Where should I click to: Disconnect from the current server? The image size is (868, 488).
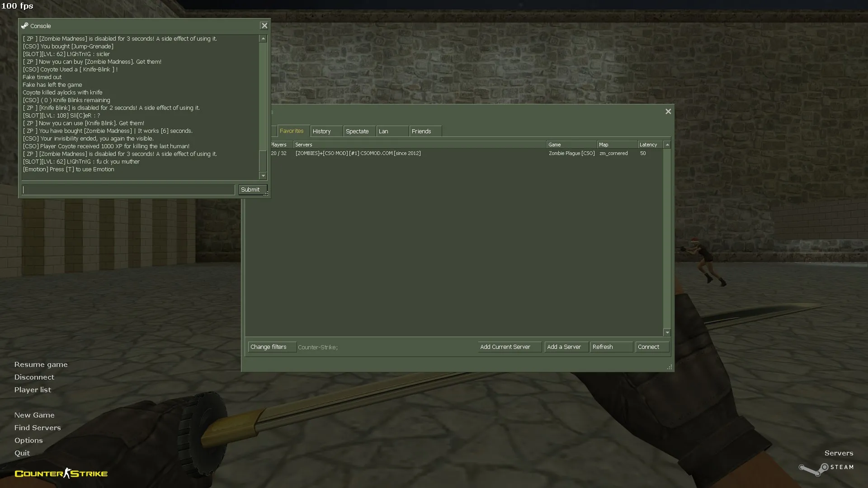point(34,377)
